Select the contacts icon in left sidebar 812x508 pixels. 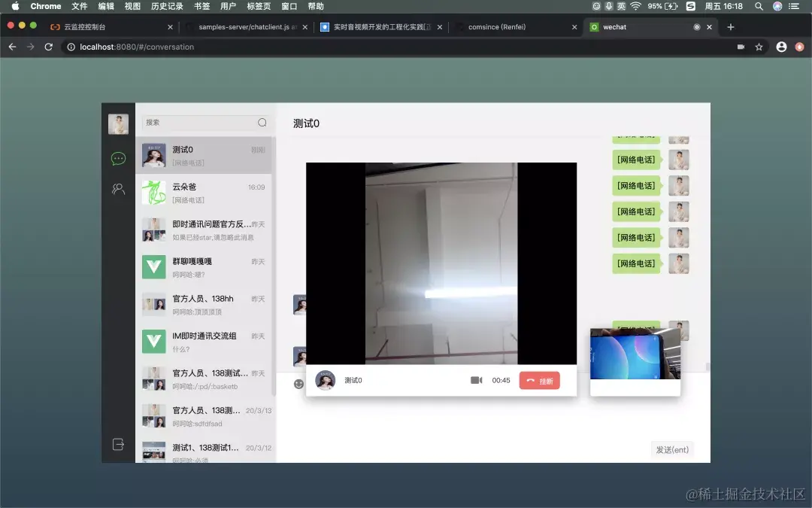[x=117, y=189]
